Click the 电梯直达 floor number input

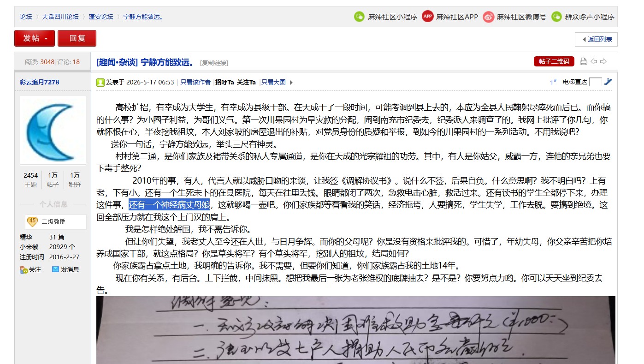596,82
